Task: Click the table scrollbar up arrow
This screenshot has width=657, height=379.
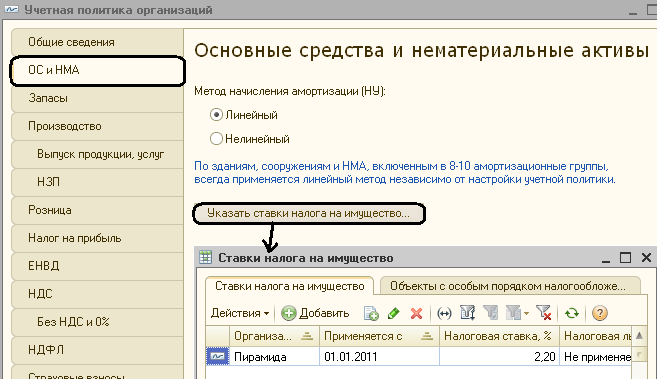Action: 639,336
